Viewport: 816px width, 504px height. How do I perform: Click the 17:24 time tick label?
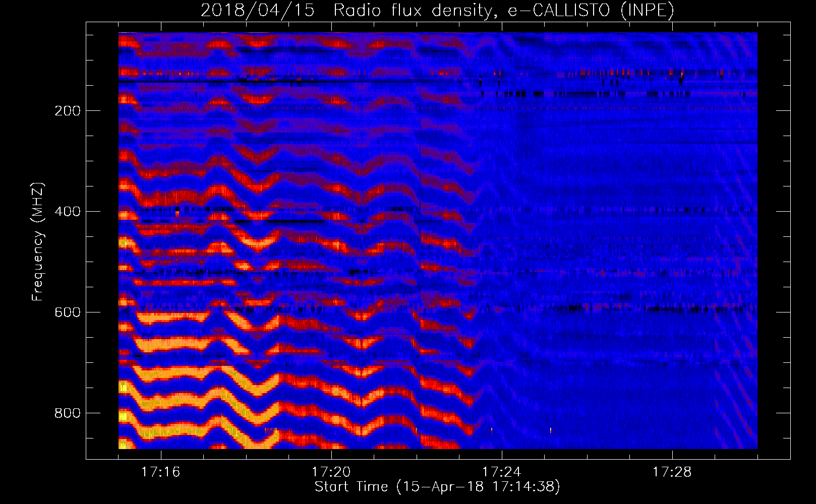pyautogui.click(x=501, y=472)
